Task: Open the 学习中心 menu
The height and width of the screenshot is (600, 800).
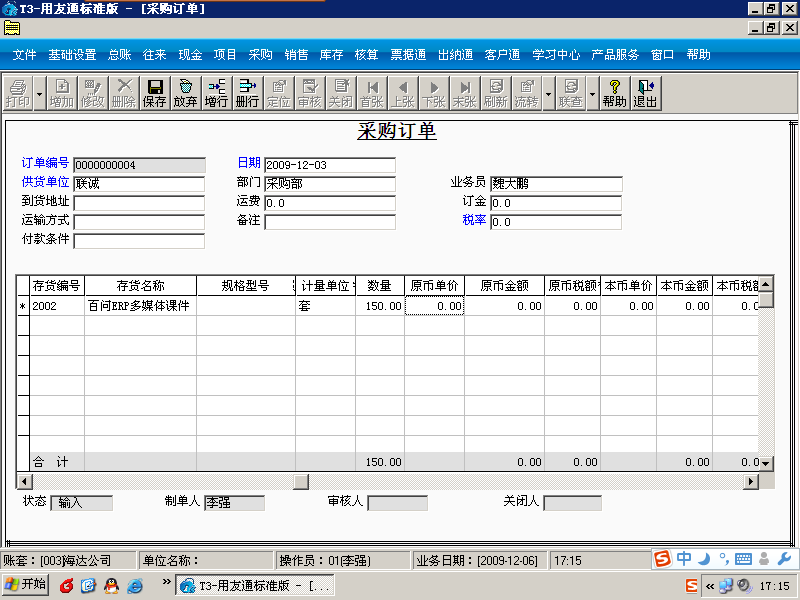Action: (x=556, y=55)
